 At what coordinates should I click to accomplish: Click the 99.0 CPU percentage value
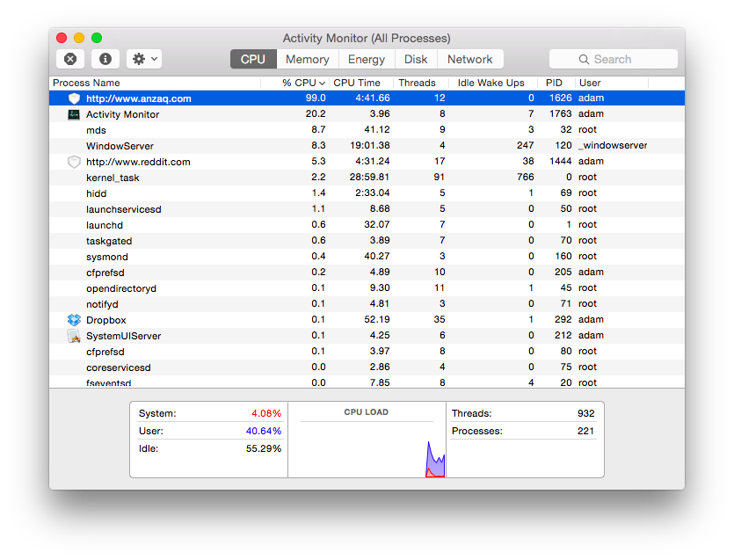point(316,98)
